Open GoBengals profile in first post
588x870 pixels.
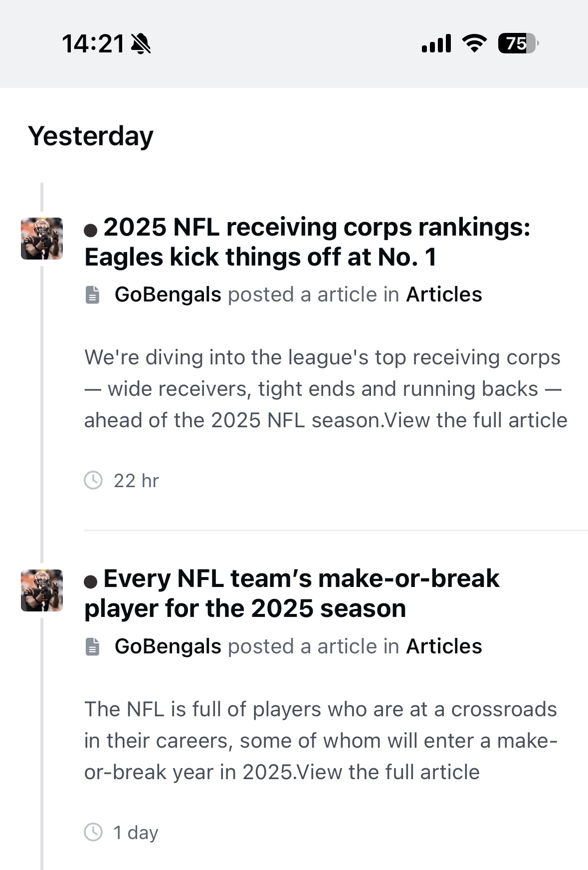tap(168, 294)
